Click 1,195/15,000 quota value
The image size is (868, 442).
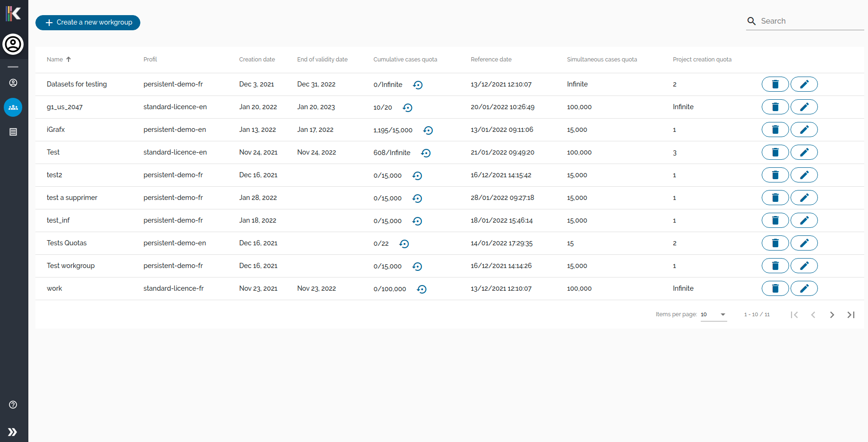click(x=393, y=130)
